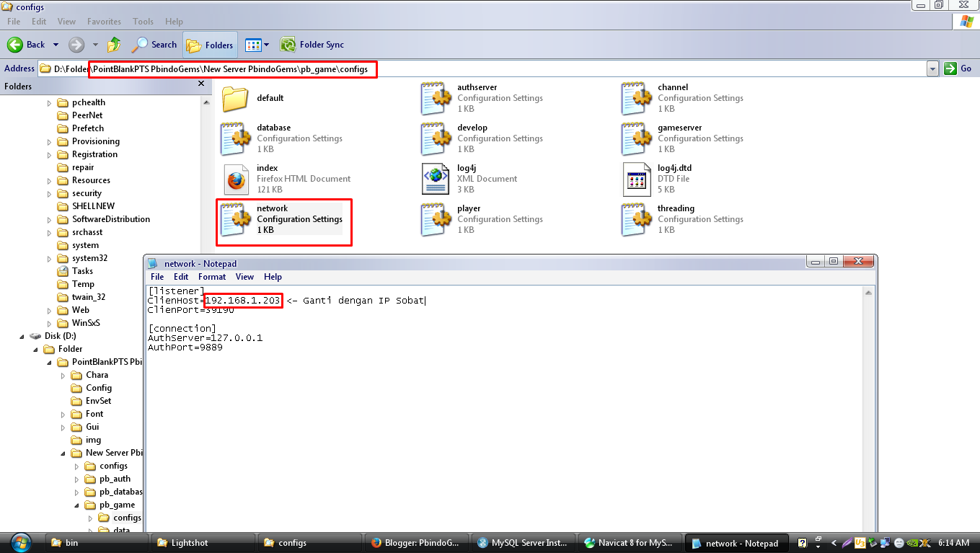Viewport: 980px width, 553px height.
Task: Click in the address path field
Action: point(481,68)
